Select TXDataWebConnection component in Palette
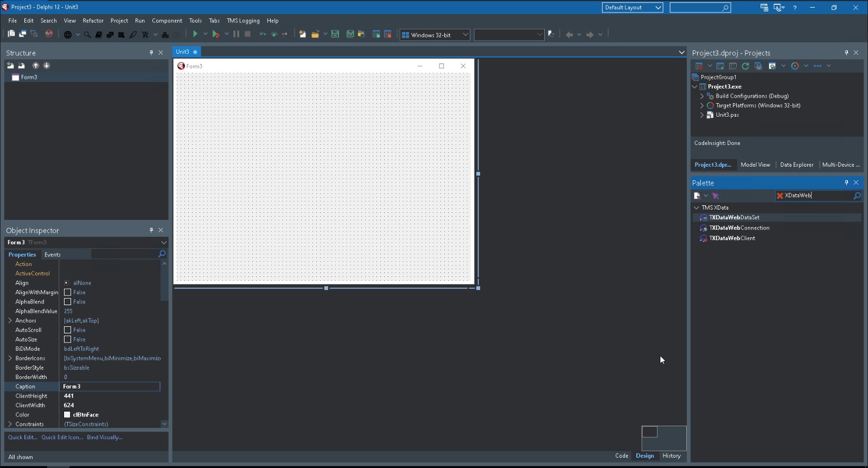This screenshot has width=868, height=468. pos(739,228)
